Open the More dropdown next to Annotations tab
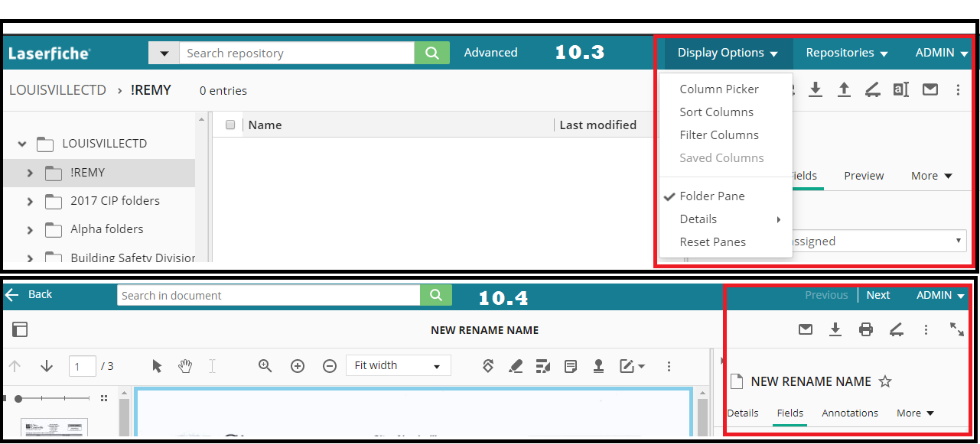The image size is (980, 444). (x=916, y=413)
